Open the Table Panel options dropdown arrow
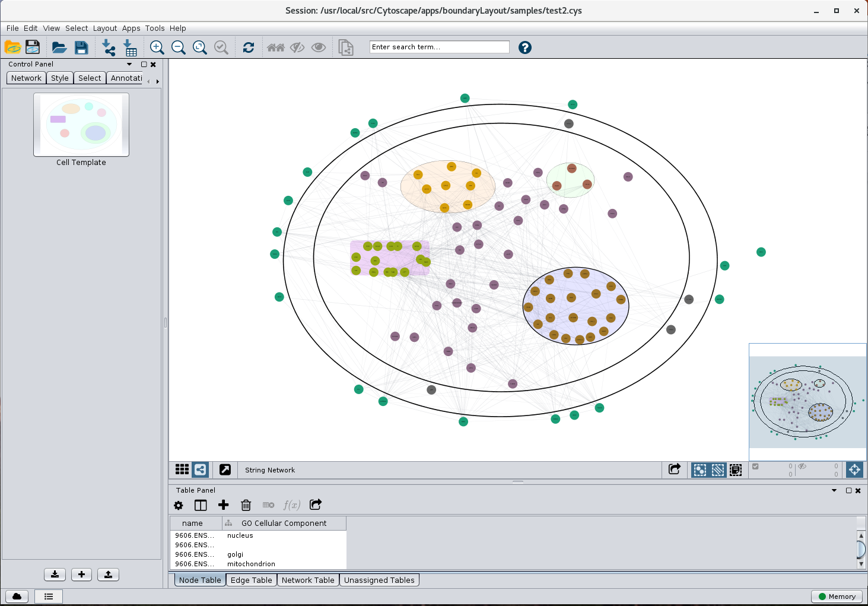The height and width of the screenshot is (606, 868). click(x=834, y=490)
